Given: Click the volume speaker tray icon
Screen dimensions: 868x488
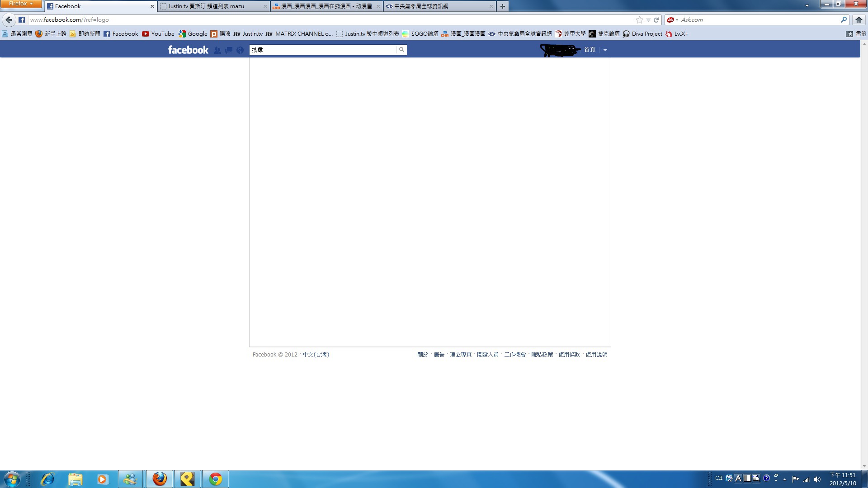Looking at the screenshot, I should click(817, 479).
